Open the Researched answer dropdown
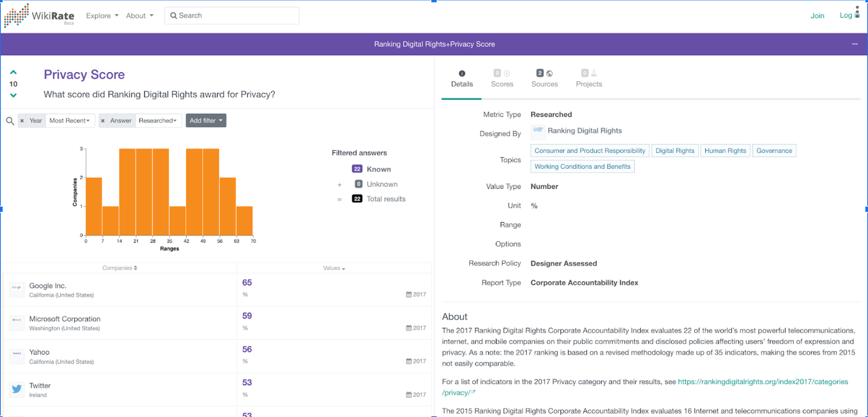The width and height of the screenshot is (868, 417). click(x=158, y=121)
